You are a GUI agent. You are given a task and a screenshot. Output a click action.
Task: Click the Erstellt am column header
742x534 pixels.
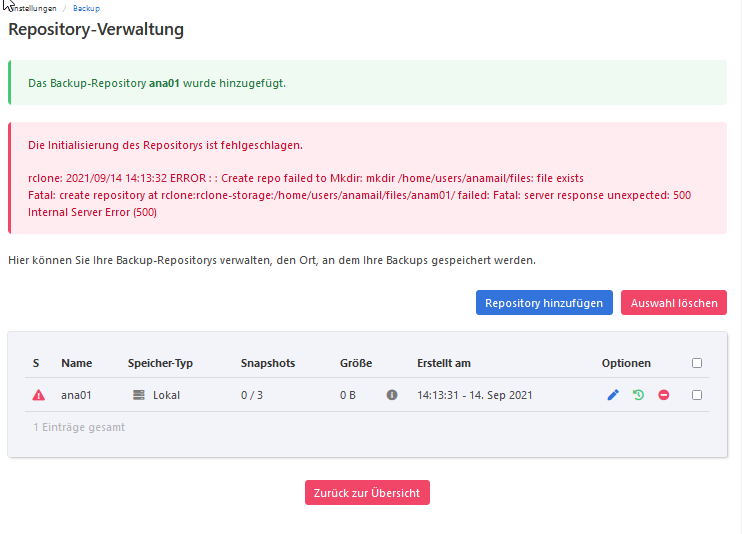pos(443,363)
